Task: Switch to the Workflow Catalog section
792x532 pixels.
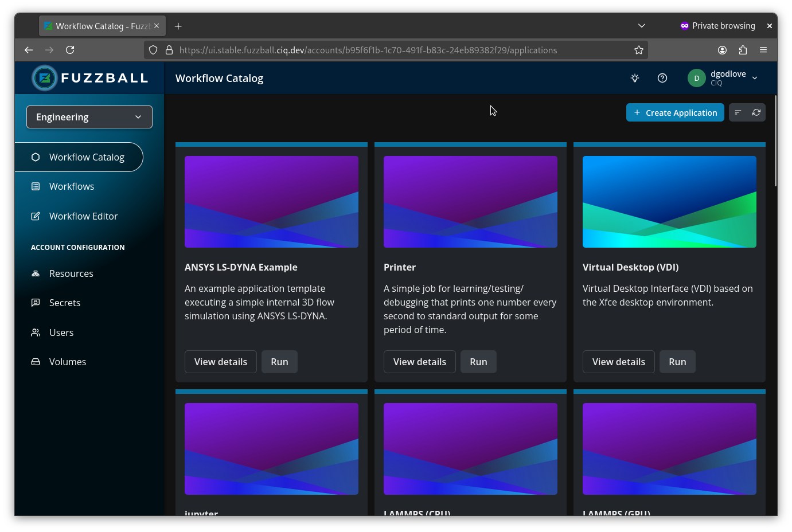Action: [86, 157]
